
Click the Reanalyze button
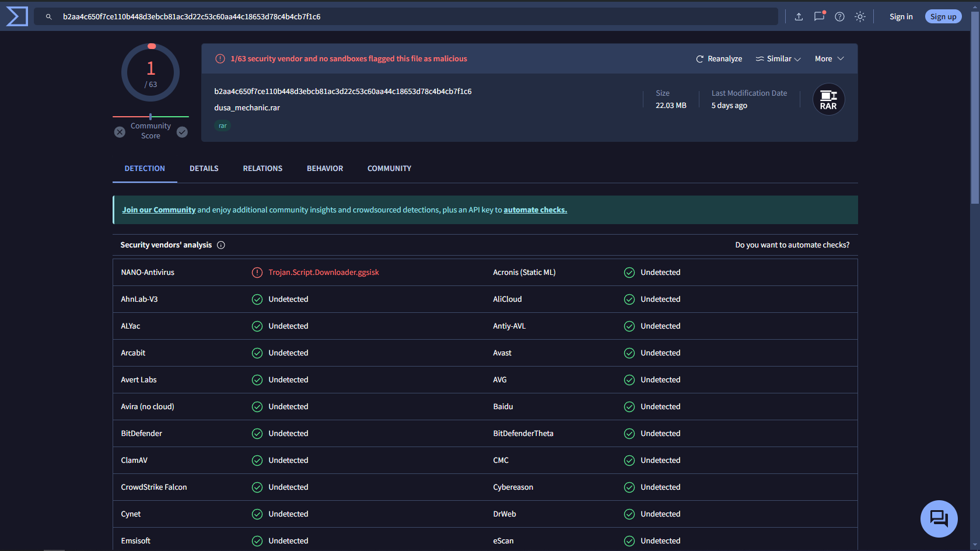[719, 59]
